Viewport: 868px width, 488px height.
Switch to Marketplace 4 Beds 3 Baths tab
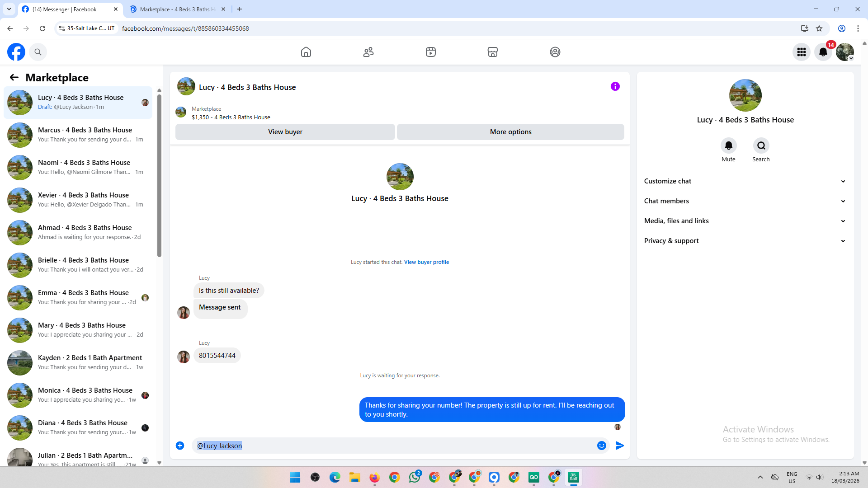(177, 9)
